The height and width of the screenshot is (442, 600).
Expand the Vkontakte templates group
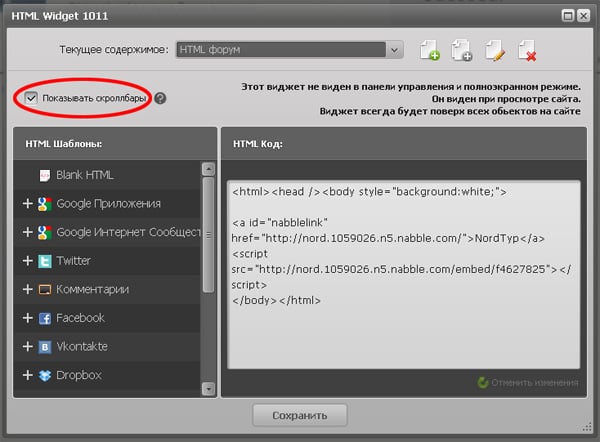[x=27, y=347]
